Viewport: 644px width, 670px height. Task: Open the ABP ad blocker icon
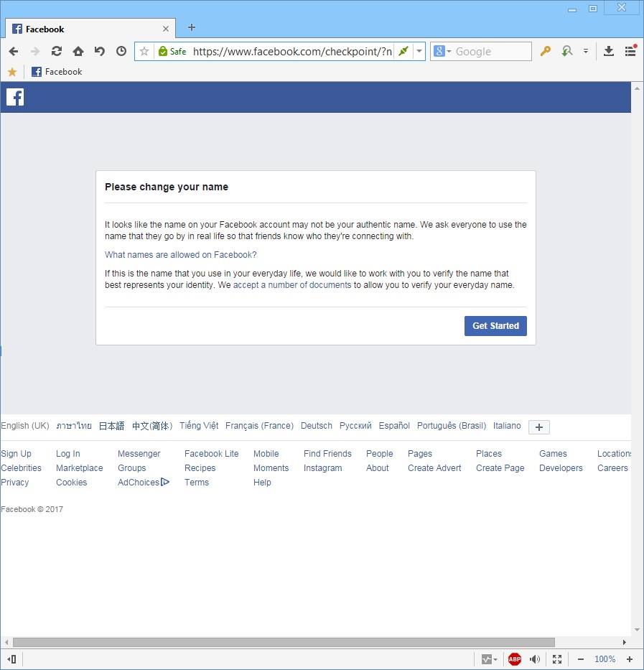pyautogui.click(x=515, y=659)
